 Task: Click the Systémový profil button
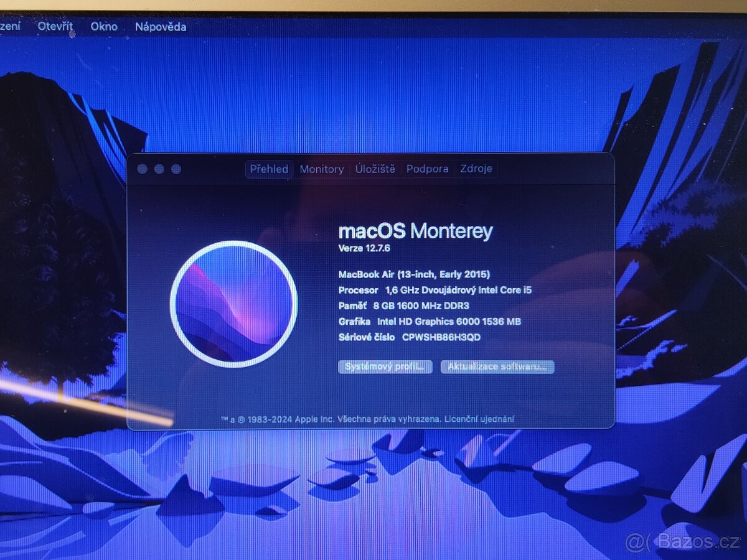point(385,366)
